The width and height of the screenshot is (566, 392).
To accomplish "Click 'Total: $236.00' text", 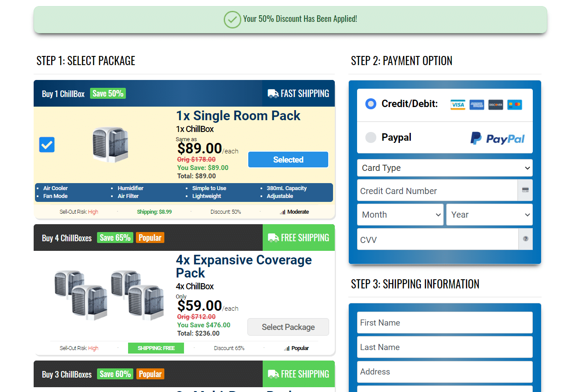I will point(198,333).
